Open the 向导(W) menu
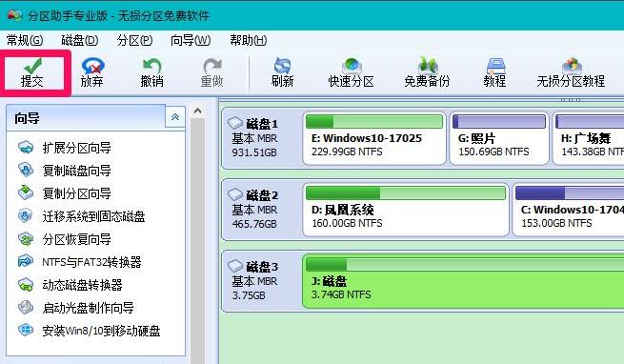 191,40
